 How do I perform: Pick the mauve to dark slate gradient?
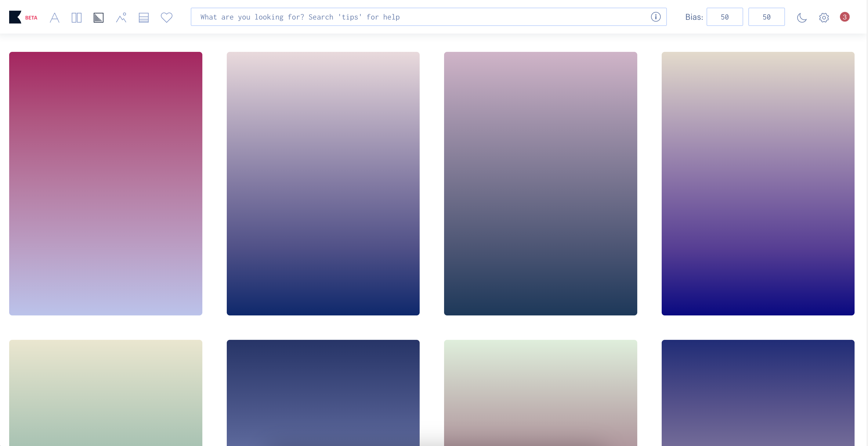540,184
